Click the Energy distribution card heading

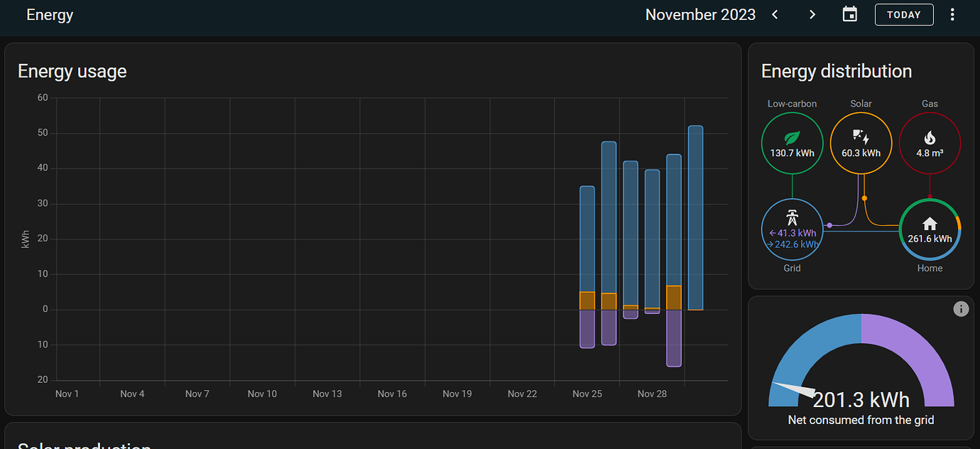tap(837, 71)
